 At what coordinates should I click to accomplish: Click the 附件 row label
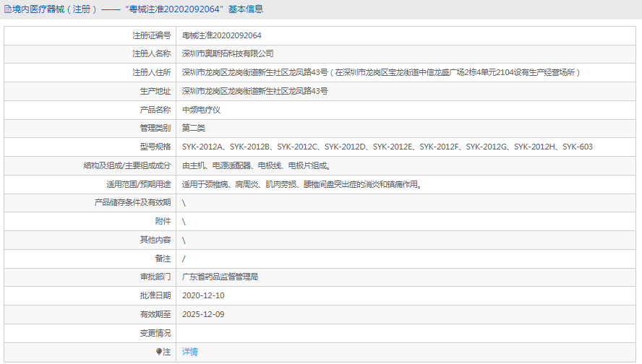pos(163,221)
